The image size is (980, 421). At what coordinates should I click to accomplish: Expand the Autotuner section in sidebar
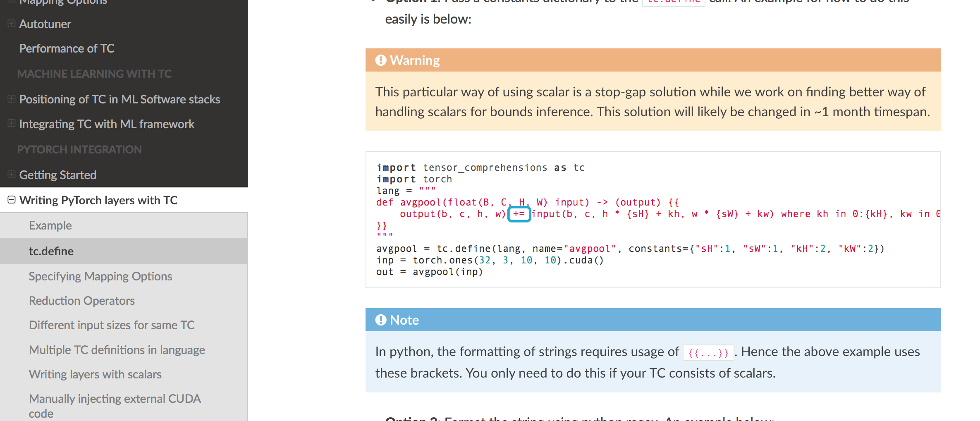pos(11,24)
